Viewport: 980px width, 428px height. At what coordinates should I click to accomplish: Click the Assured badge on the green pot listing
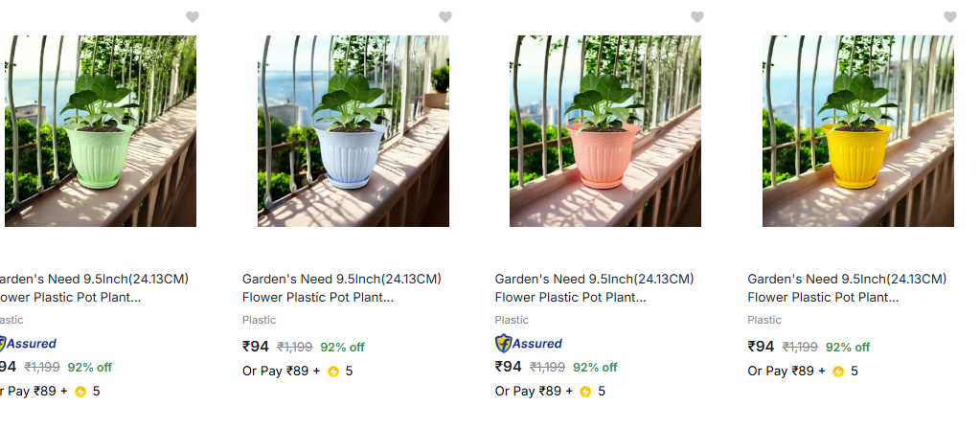click(27, 343)
